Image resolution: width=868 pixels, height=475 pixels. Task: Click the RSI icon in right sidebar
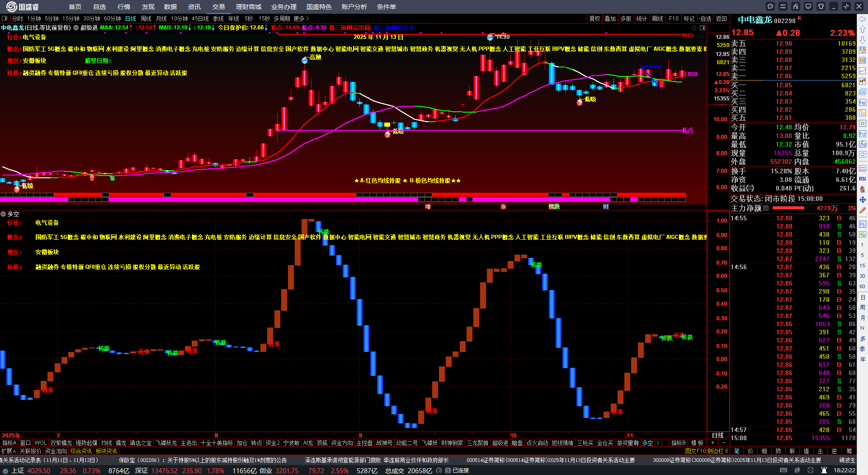tap(863, 179)
